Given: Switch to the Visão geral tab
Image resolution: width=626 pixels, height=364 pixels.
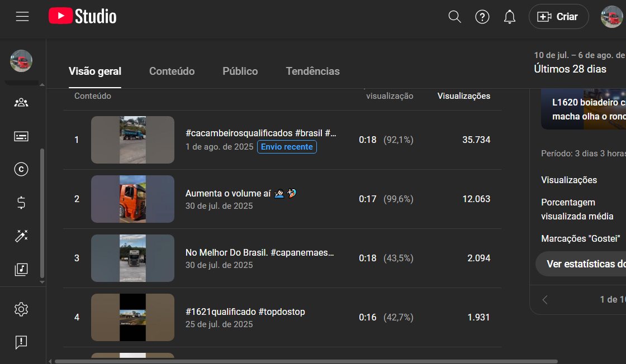Looking at the screenshot, I should click(x=95, y=71).
